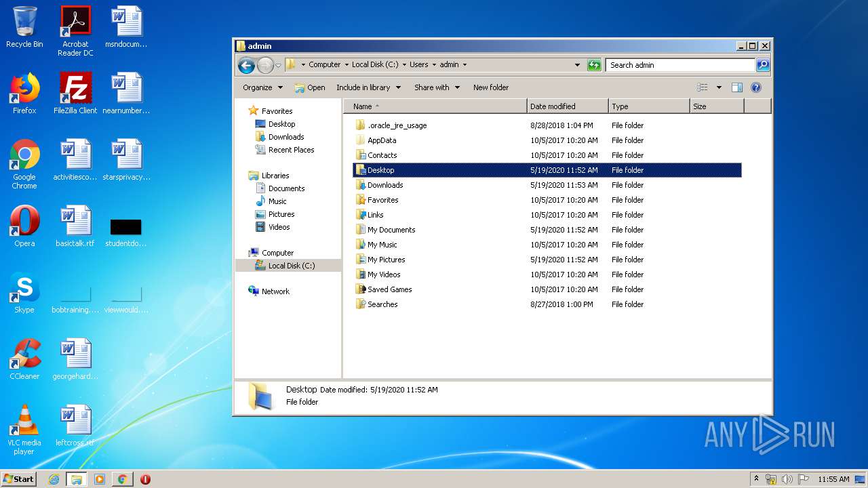Select the leftcross.rtf desktop file
The image size is (868, 488).
point(75,426)
